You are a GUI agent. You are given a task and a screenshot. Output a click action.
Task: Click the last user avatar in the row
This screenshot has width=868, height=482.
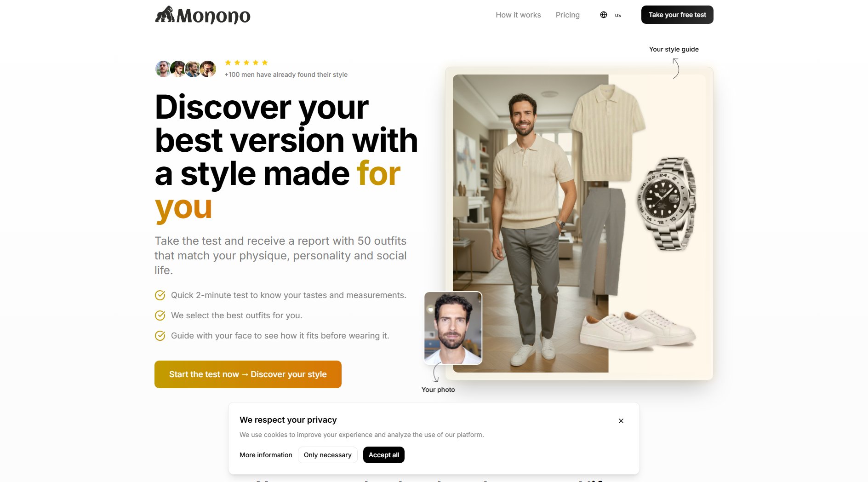(208, 69)
